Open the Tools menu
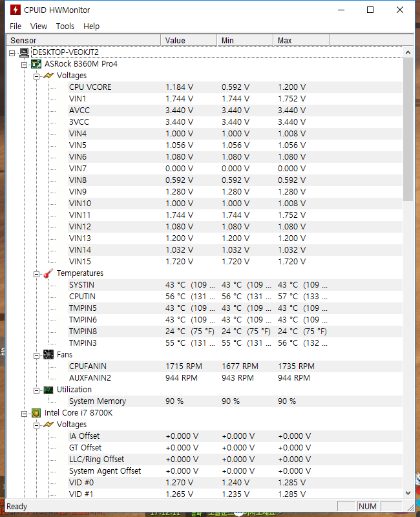 click(x=65, y=26)
